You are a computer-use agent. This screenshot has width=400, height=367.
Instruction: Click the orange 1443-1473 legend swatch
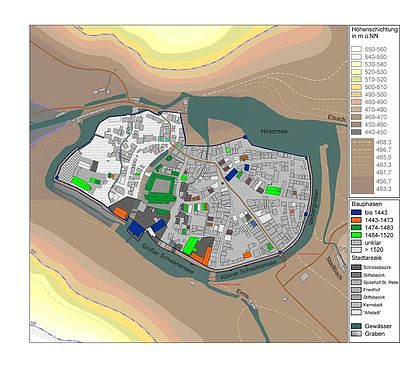[x=357, y=220]
